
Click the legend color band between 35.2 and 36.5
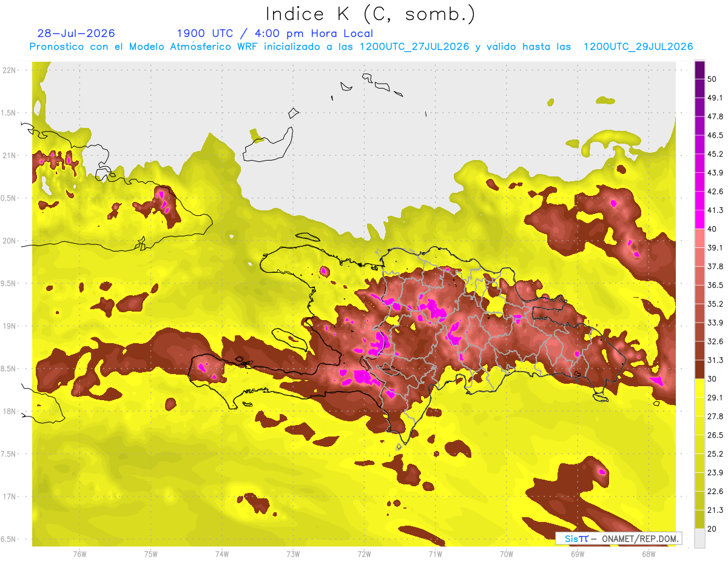coord(700,295)
